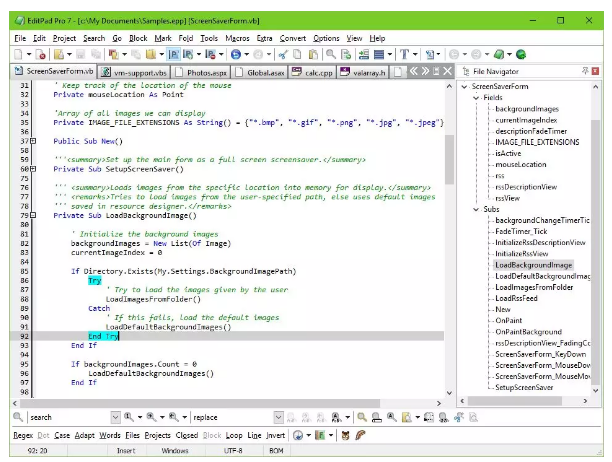
Task: Click the pin icon of File Navigator panel
Action: pyautogui.click(x=585, y=71)
